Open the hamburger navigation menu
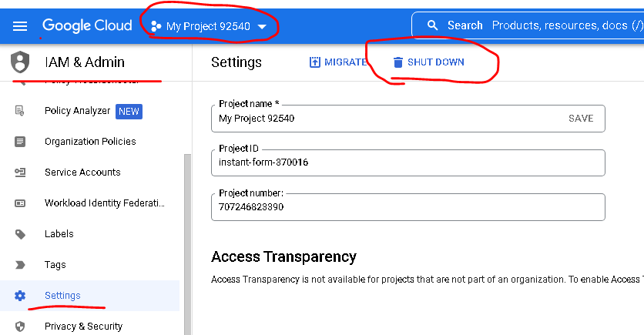 point(20,26)
